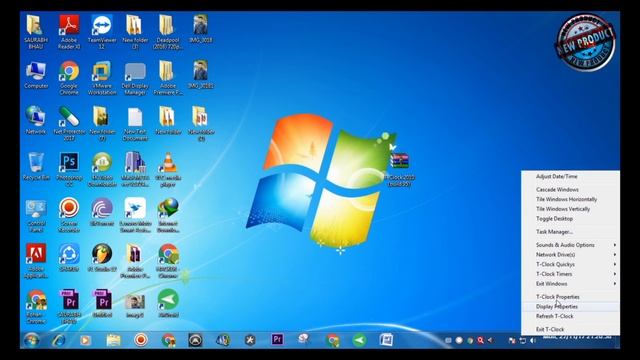The width and height of the screenshot is (640, 360).
Task: Open the system tray volume speaker icon
Action: click(x=533, y=340)
